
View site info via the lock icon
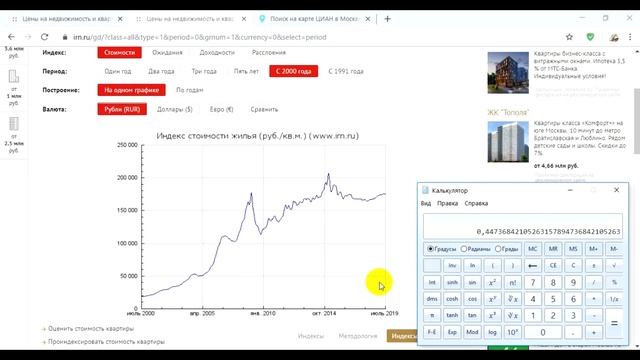(x=65, y=37)
